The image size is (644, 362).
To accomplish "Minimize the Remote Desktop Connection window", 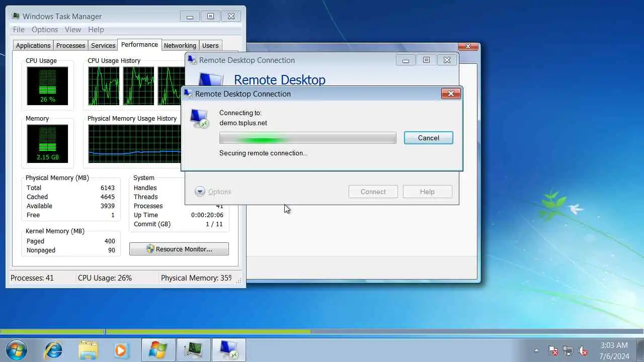I will click(406, 60).
